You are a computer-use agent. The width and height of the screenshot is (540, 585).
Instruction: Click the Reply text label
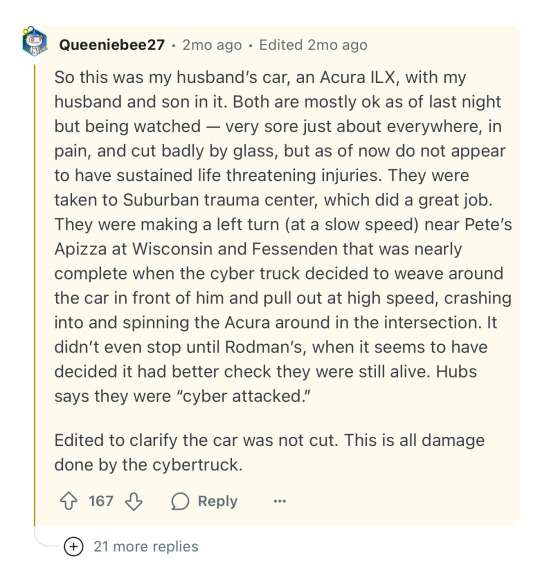(218, 501)
